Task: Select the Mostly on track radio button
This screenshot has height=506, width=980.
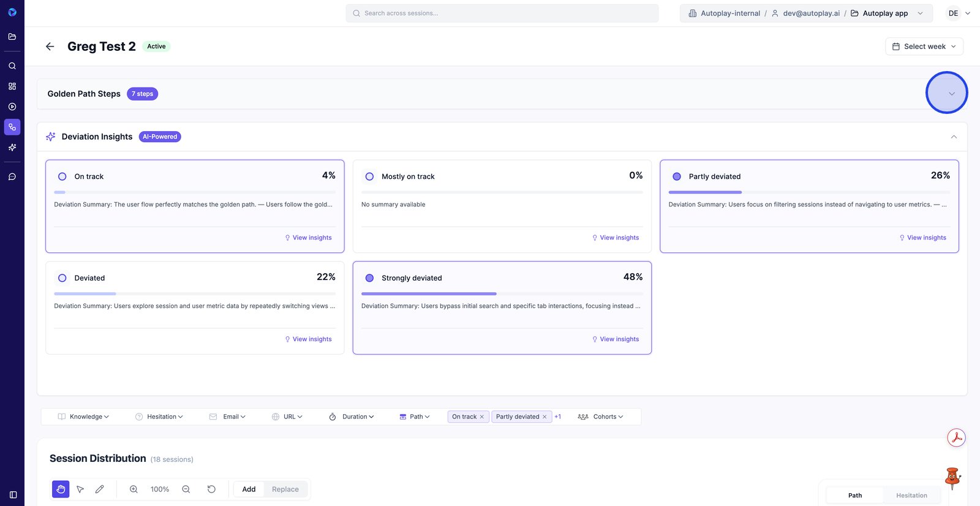Action: (369, 176)
